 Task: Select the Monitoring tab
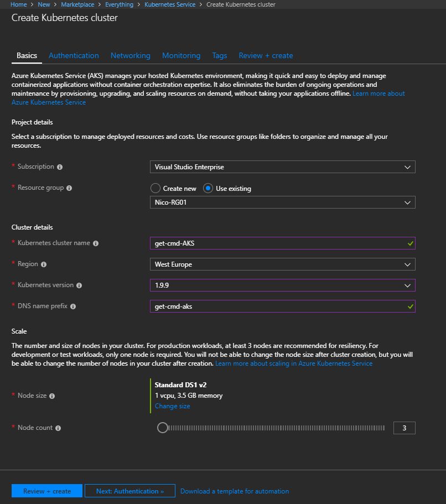point(181,56)
